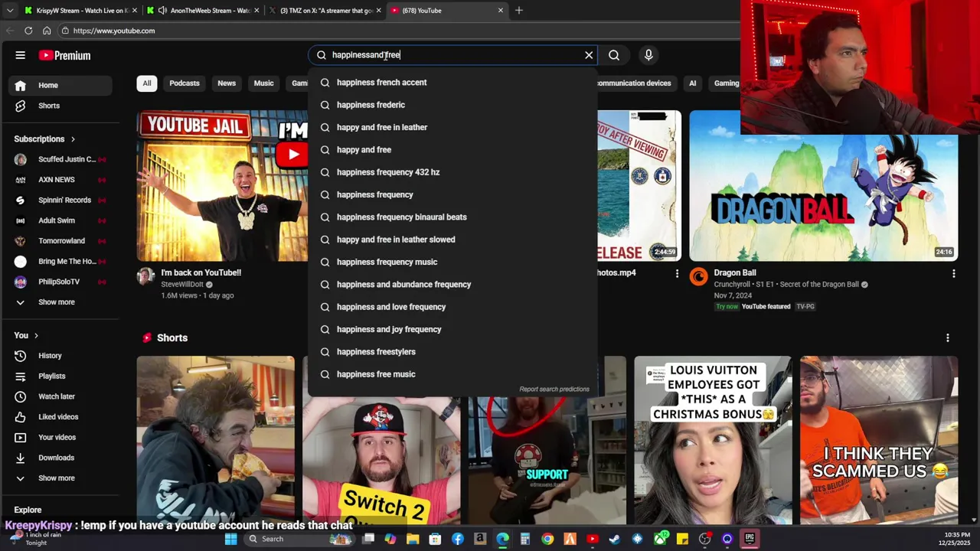Choose suggestion 'happiness frederic'
Image resolution: width=980 pixels, height=551 pixels.
452,105
